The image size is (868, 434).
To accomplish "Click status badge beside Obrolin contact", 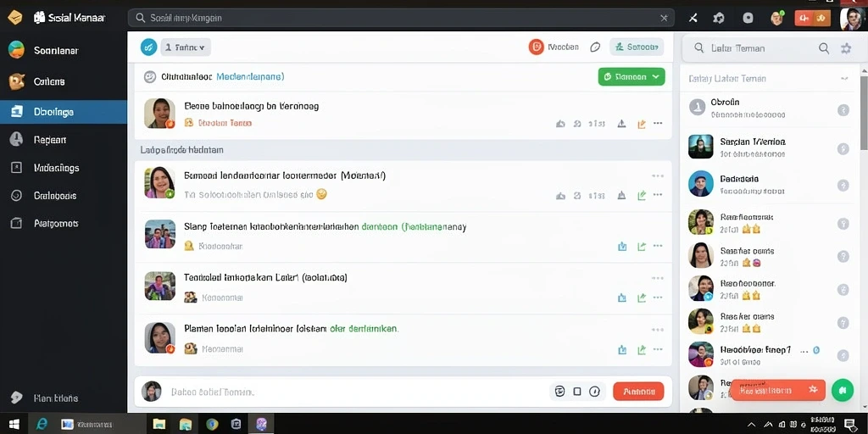I will click(843, 110).
